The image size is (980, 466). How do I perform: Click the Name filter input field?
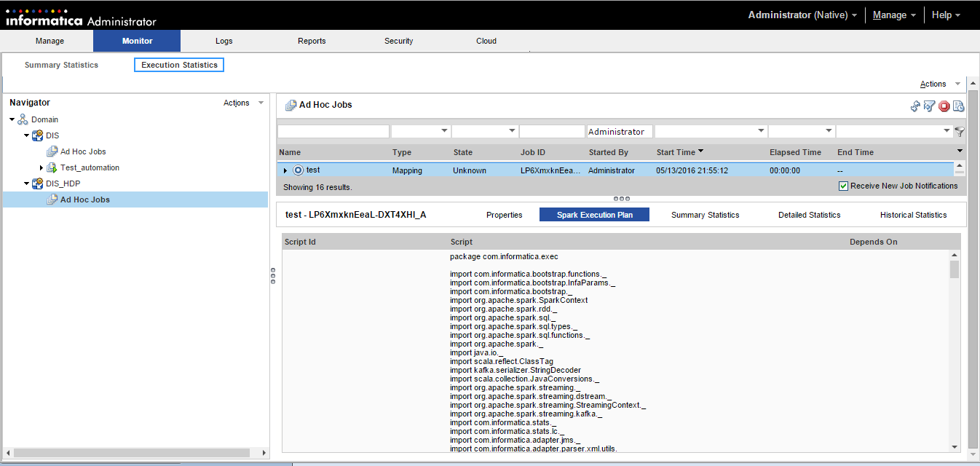(333, 131)
